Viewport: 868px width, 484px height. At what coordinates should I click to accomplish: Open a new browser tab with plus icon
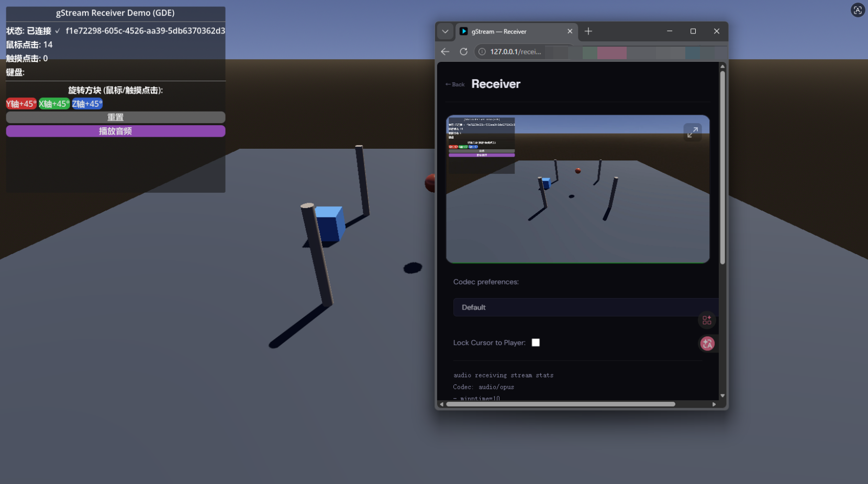[x=588, y=31]
